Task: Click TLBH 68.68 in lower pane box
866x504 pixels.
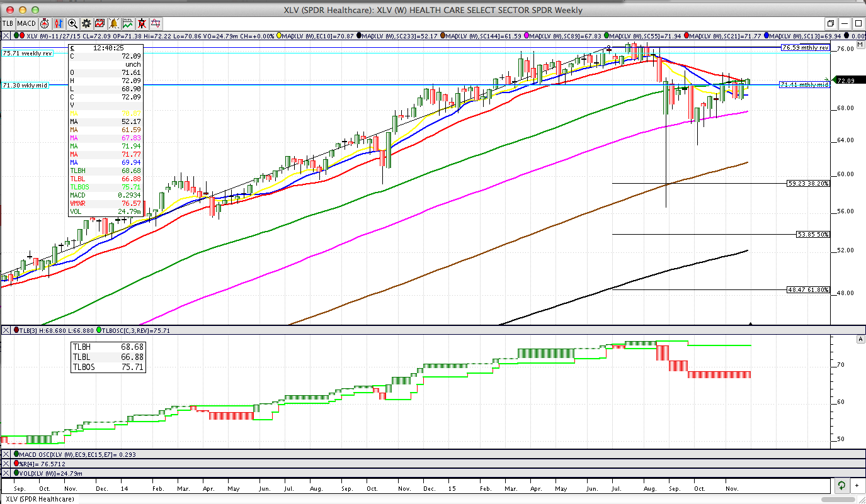Action: click(x=108, y=347)
